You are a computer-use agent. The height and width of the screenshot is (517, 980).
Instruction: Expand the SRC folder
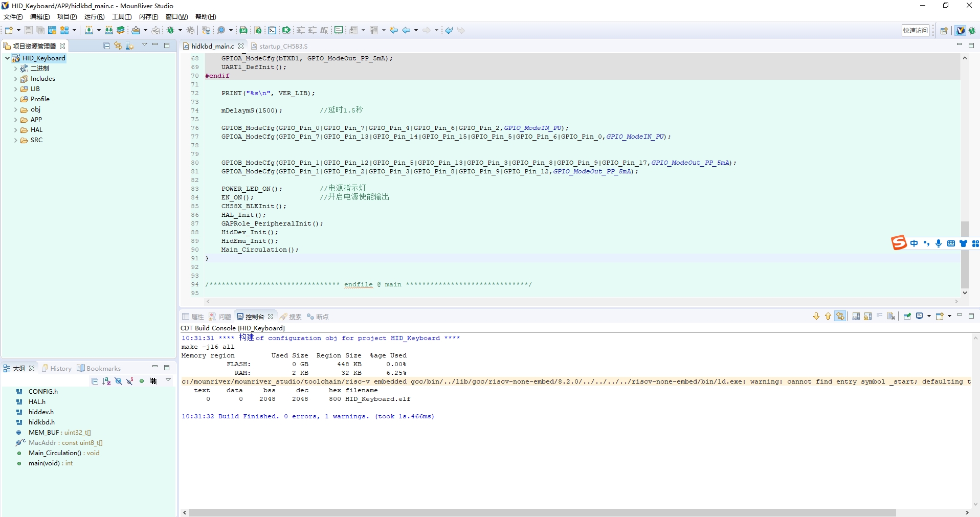click(15, 140)
